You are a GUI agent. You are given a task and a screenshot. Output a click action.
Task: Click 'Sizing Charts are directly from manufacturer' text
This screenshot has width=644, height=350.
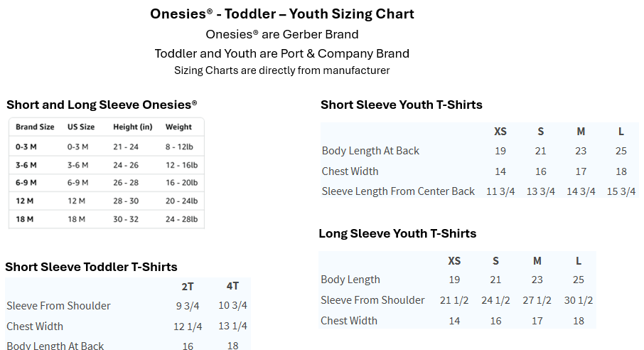point(282,70)
